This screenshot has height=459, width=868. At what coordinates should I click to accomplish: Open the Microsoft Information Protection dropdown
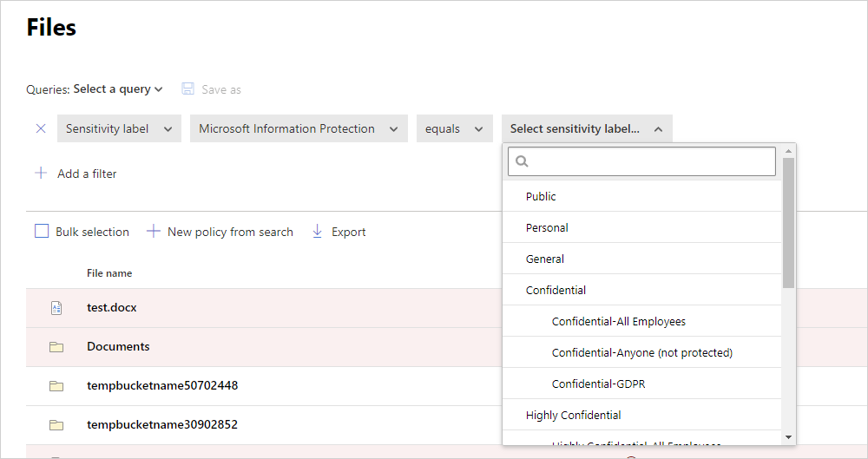[299, 128]
